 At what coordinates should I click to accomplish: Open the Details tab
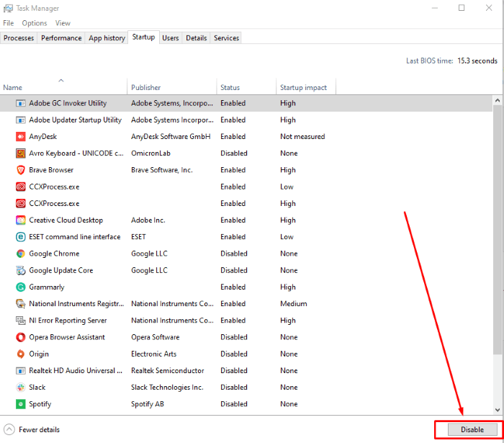point(196,38)
